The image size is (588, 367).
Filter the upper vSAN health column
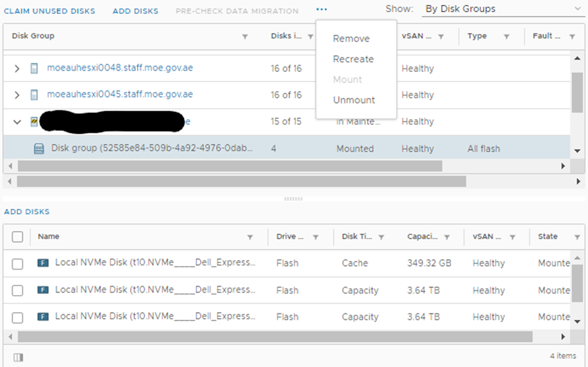click(x=441, y=36)
